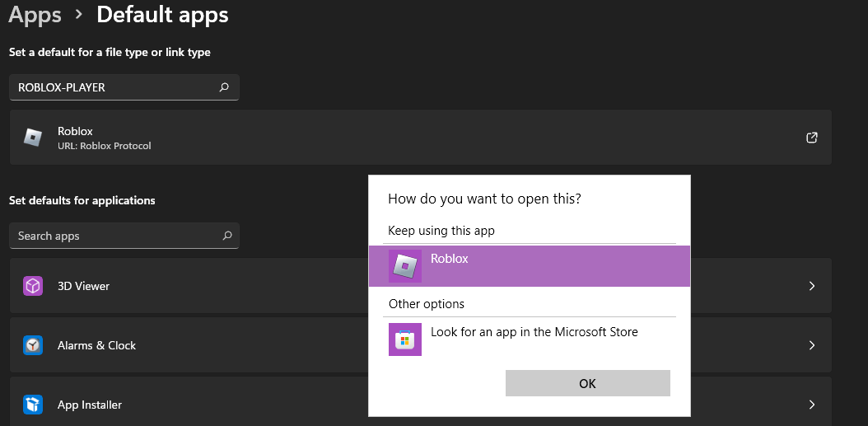Expand the App Installer row chevron

click(x=811, y=405)
